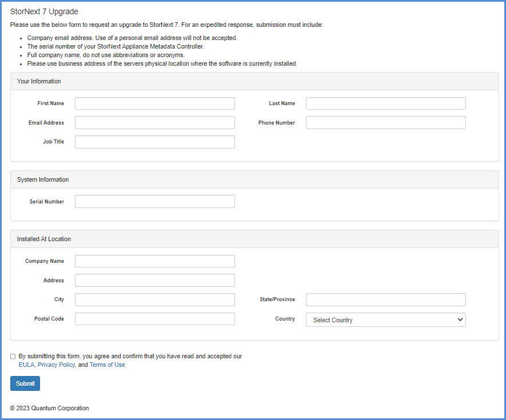Click the Serial Number input field
The width and height of the screenshot is (506, 420).
click(155, 201)
